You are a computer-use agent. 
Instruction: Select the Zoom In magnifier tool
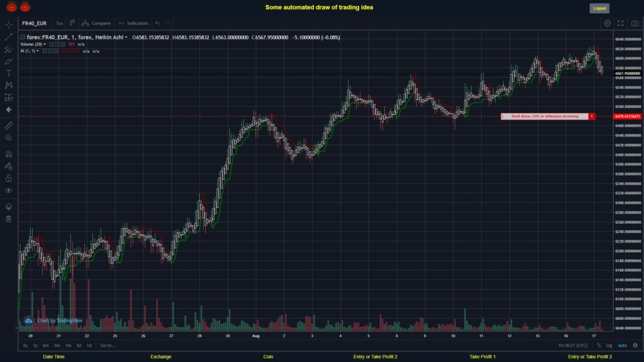pos(9,137)
